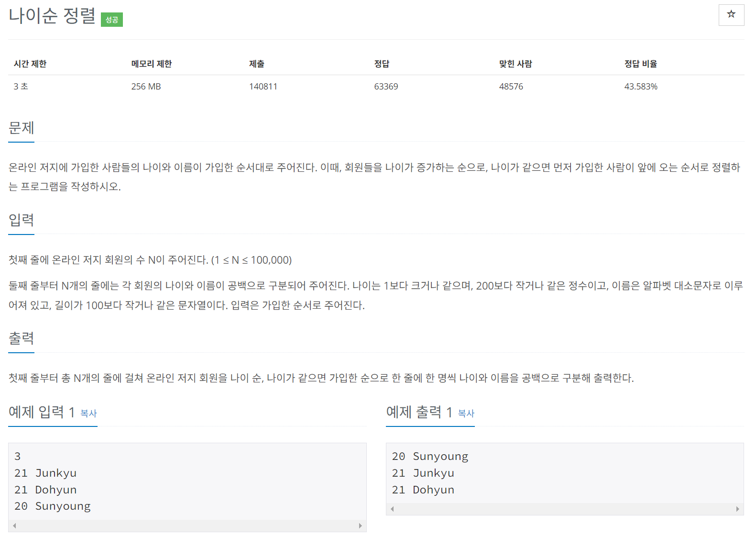
Task: Copy example input 1 via 복사 link
Action: click(88, 414)
